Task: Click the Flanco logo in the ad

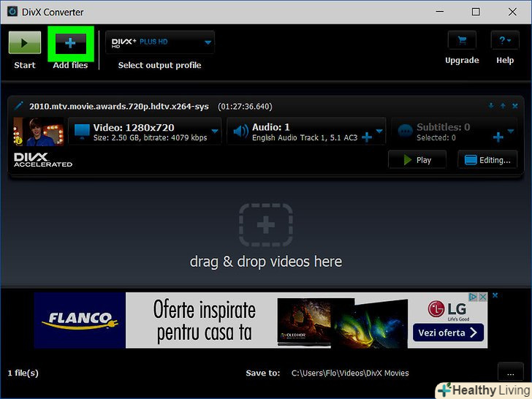Action: click(x=80, y=320)
